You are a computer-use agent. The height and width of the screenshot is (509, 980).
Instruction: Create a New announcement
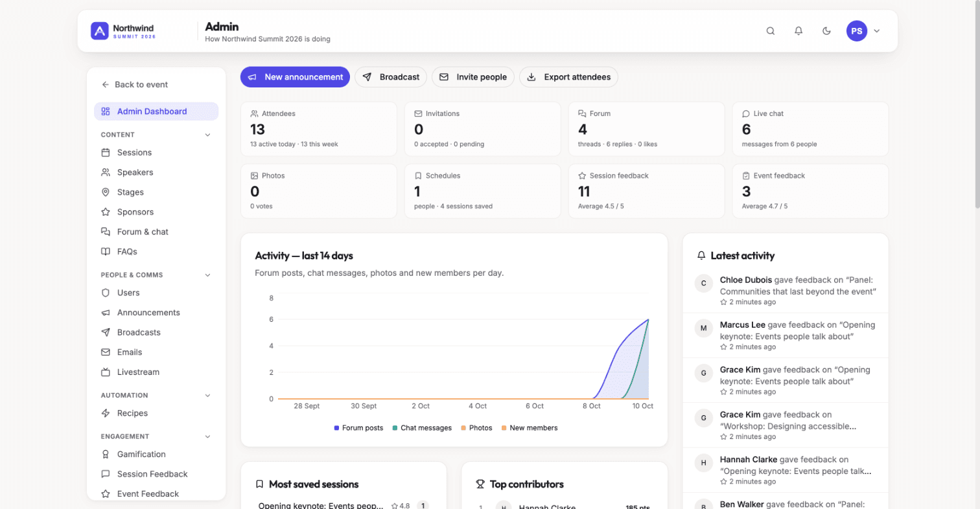click(295, 77)
